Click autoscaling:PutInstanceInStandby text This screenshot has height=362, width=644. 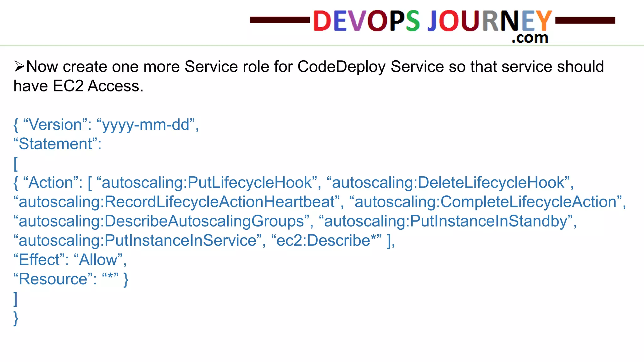446,221
